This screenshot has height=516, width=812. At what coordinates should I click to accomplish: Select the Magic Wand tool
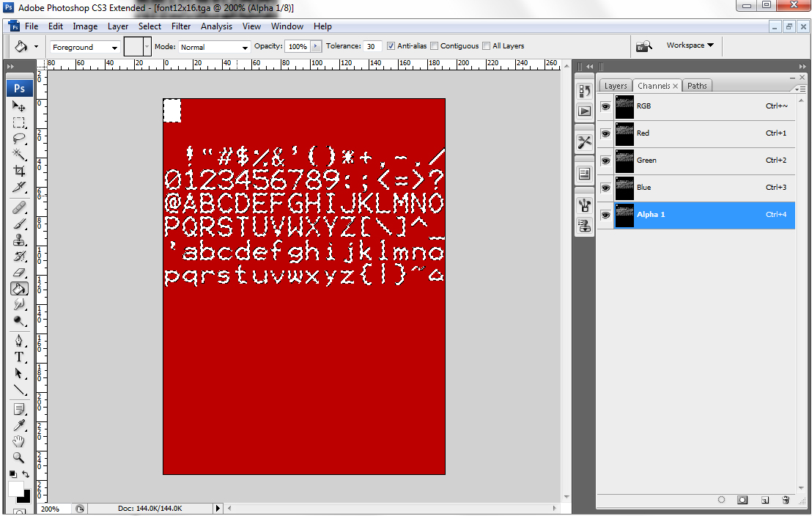19,155
